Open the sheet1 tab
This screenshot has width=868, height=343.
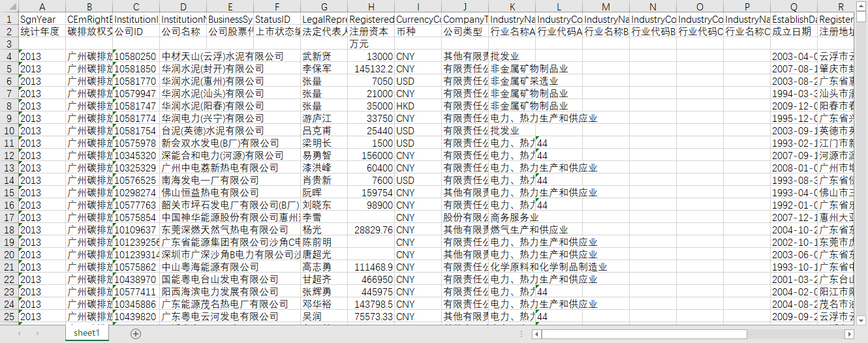click(x=87, y=333)
